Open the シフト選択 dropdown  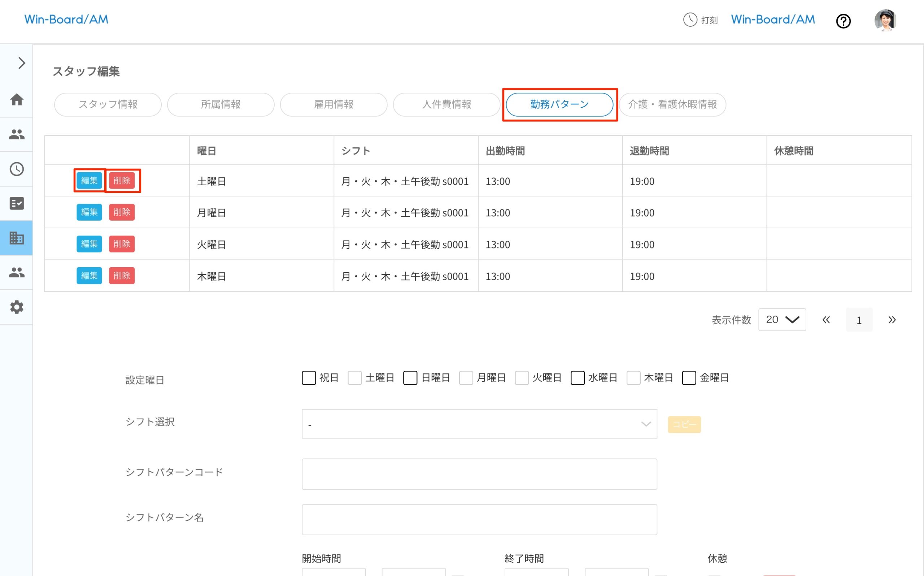tap(479, 424)
